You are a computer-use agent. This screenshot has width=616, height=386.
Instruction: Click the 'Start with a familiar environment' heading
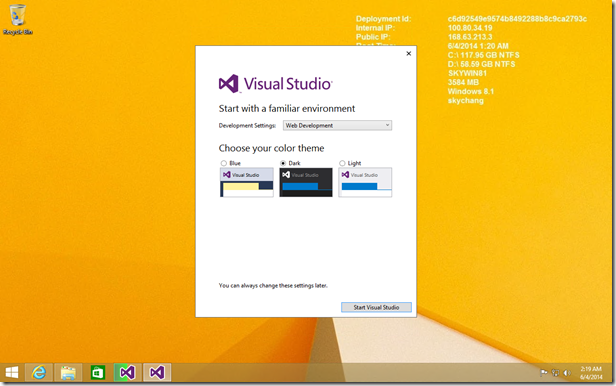(x=287, y=108)
